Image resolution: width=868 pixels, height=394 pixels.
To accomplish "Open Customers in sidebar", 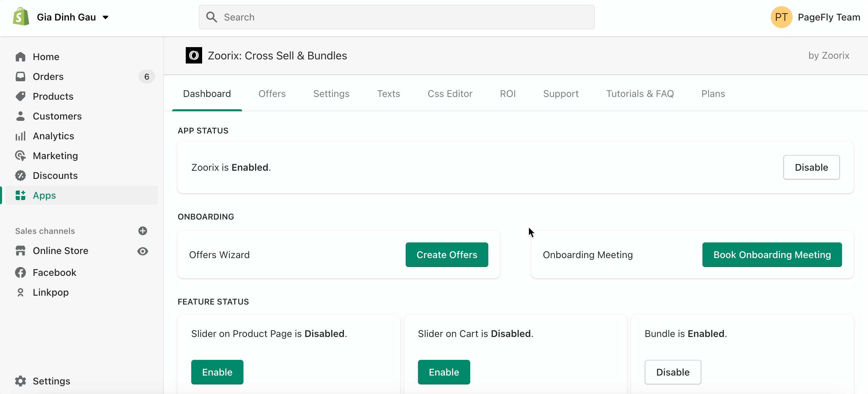I will [x=82, y=116].
